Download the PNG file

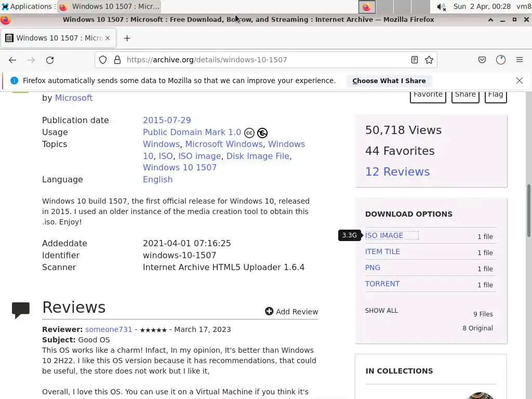pyautogui.click(x=373, y=268)
